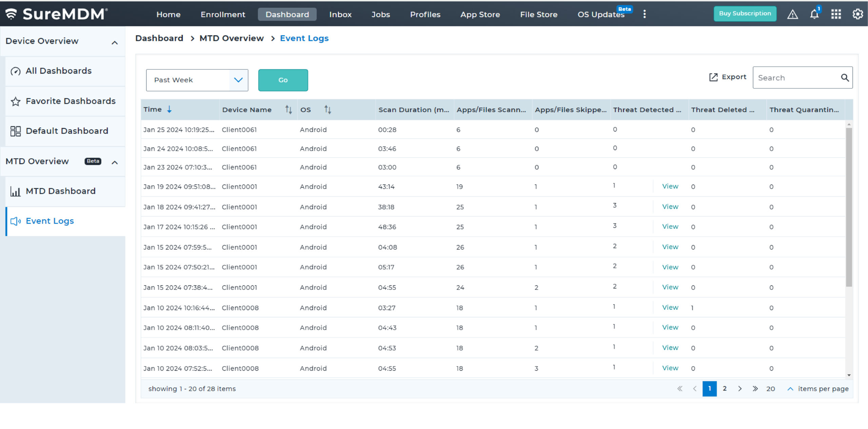Go to the next page arrow

pos(740,389)
